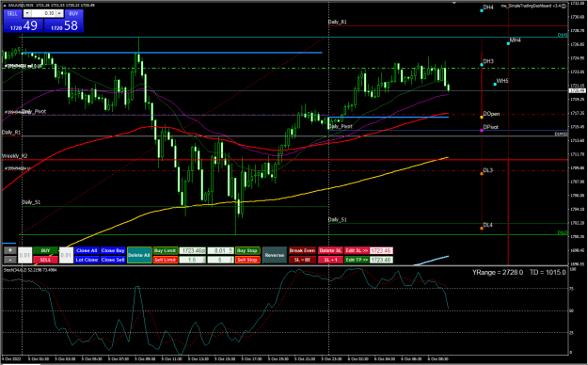Click the Close Sell button
The width and height of the screenshot is (588, 365).
point(113,260)
